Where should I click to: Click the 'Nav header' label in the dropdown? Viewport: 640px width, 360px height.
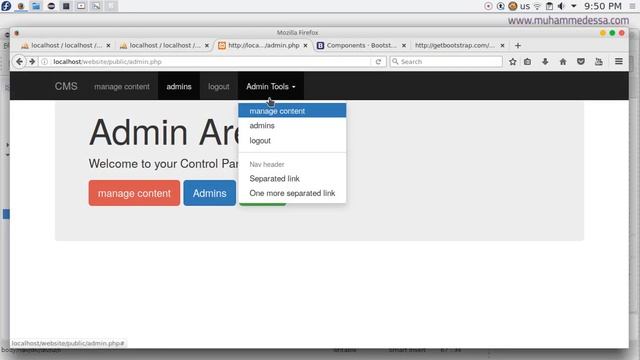(x=267, y=164)
